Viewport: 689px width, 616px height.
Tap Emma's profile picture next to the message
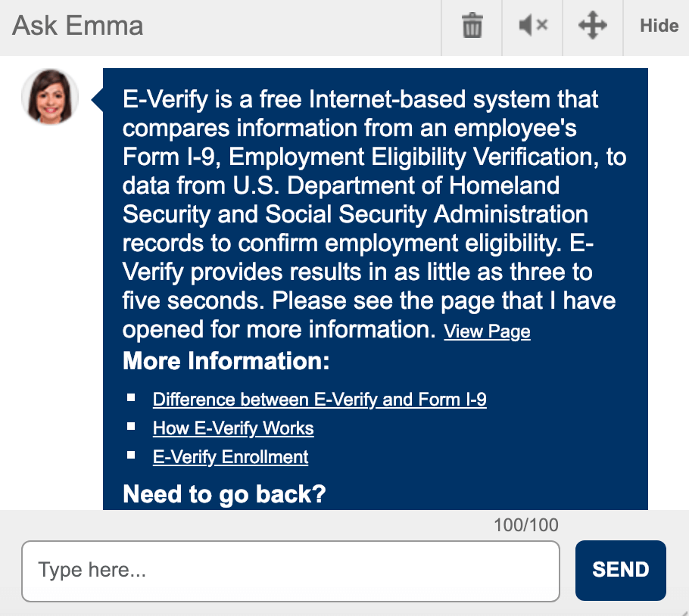(49, 97)
